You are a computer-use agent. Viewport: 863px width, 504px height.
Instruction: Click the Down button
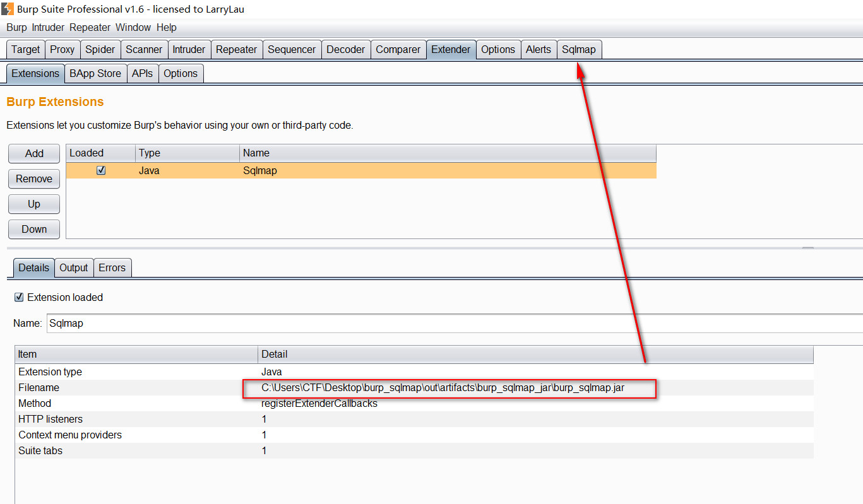pos(34,229)
